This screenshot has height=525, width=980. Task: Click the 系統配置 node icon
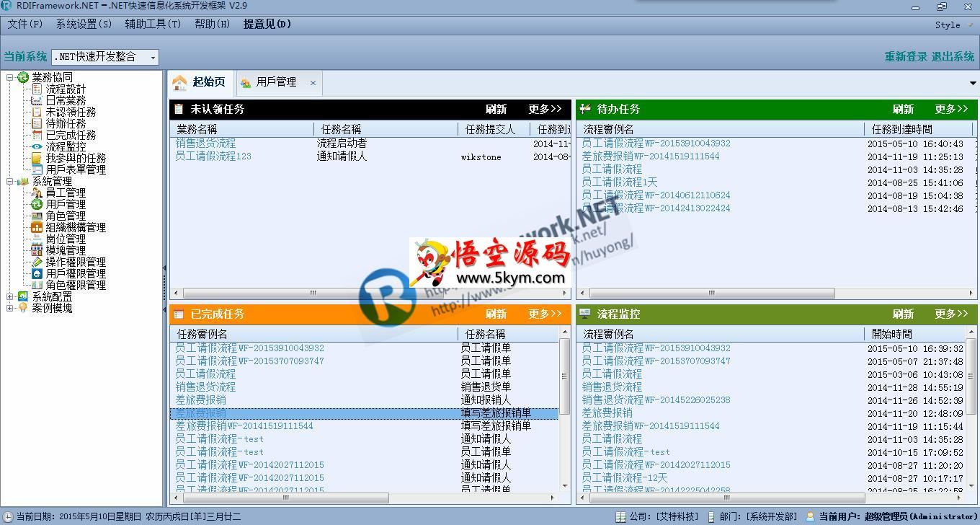point(23,296)
